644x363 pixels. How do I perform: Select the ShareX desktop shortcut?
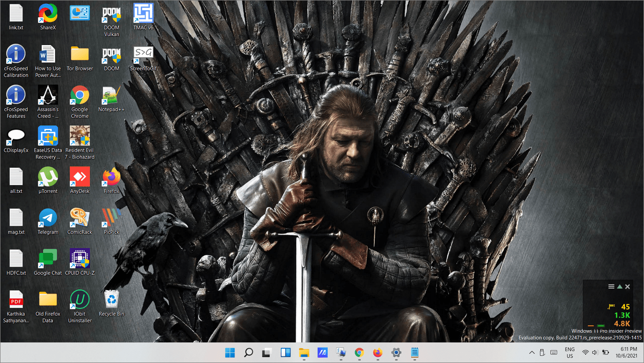point(48,17)
